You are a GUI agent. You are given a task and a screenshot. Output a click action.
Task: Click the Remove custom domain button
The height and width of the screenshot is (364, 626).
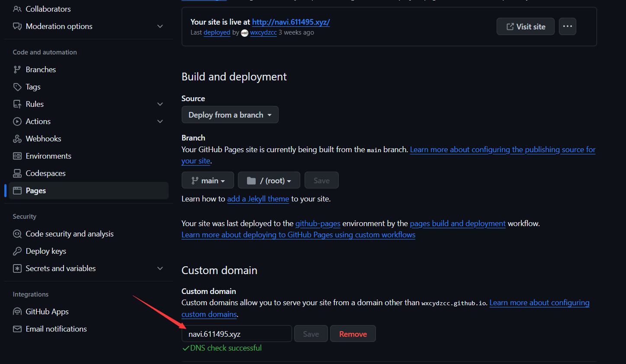(x=353, y=334)
